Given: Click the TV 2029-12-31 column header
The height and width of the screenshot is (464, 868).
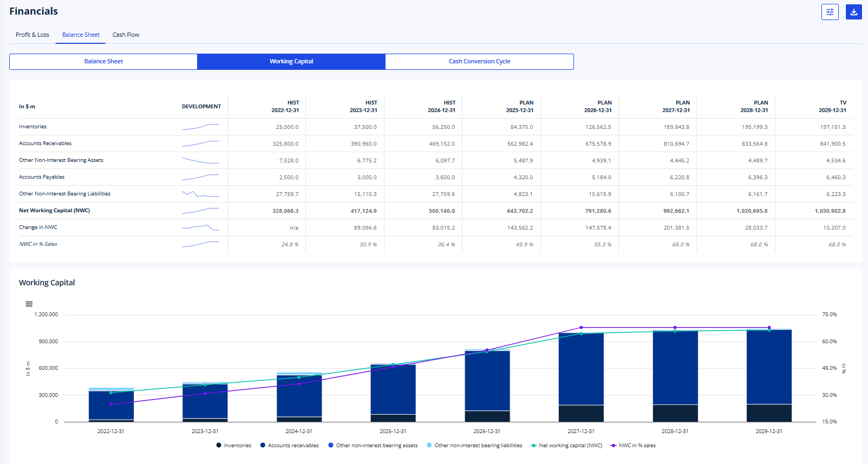Looking at the screenshot, I should (x=832, y=106).
